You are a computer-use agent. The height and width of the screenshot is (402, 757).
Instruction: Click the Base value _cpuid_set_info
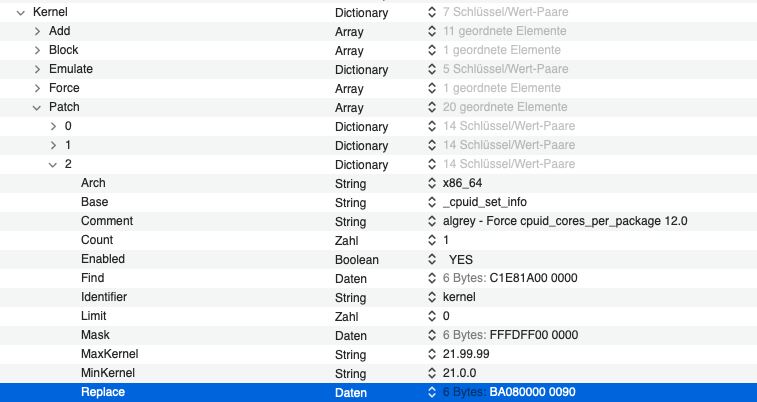486,202
